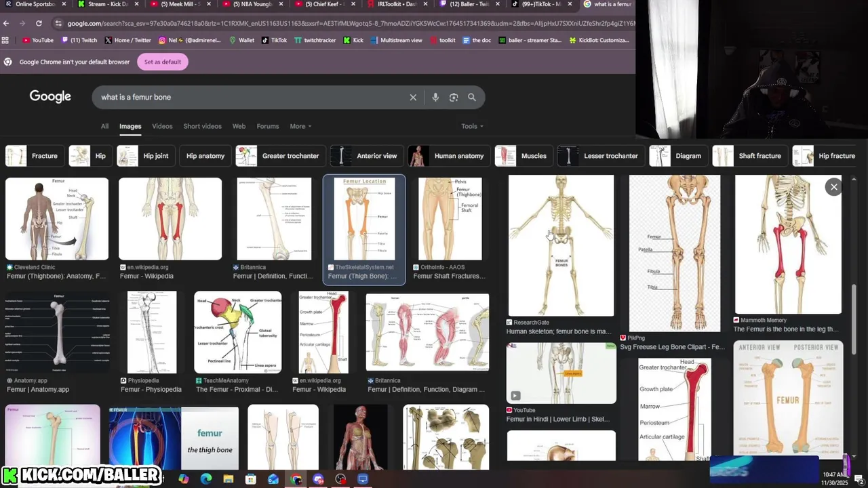Open TheSkeletalSystem.net Femur Location thumbnail
Image resolution: width=868 pixels, height=488 pixels.
364,219
